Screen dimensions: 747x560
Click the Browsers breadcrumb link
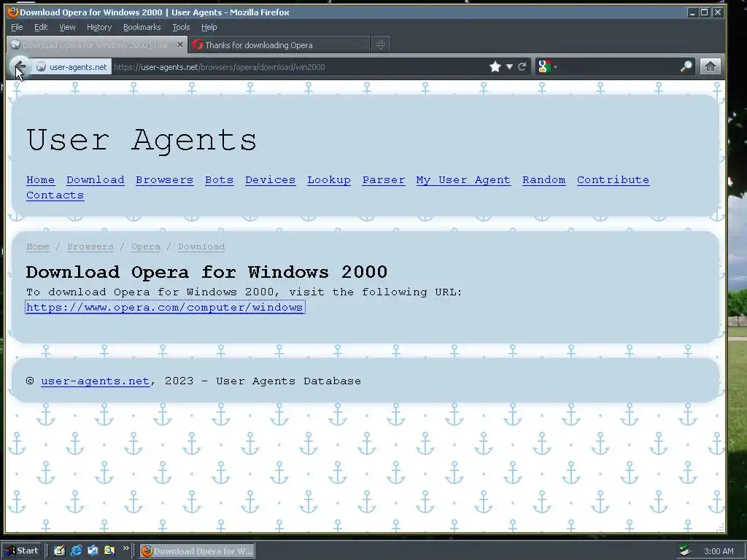[90, 246]
